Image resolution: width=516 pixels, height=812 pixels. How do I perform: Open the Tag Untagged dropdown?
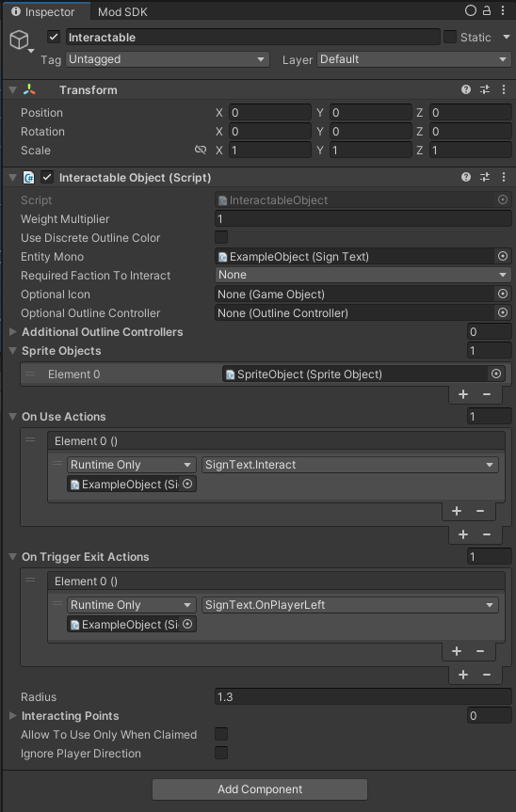[x=168, y=59]
